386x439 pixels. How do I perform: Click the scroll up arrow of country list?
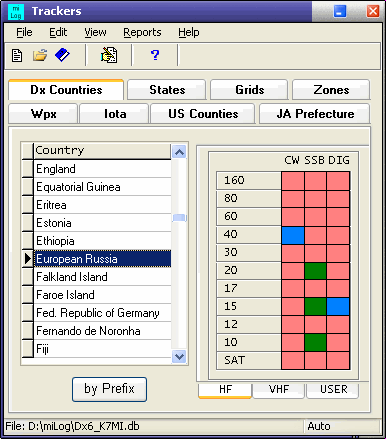click(x=179, y=152)
